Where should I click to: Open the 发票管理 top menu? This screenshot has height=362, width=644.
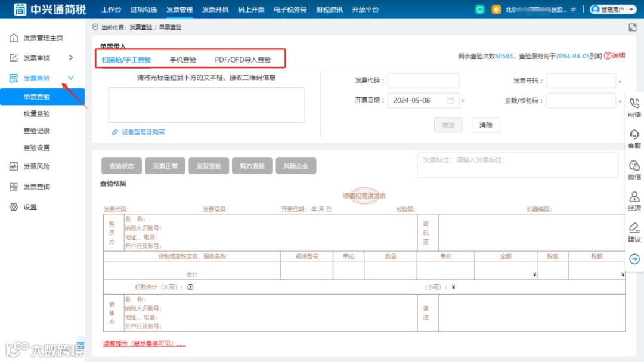(x=179, y=10)
